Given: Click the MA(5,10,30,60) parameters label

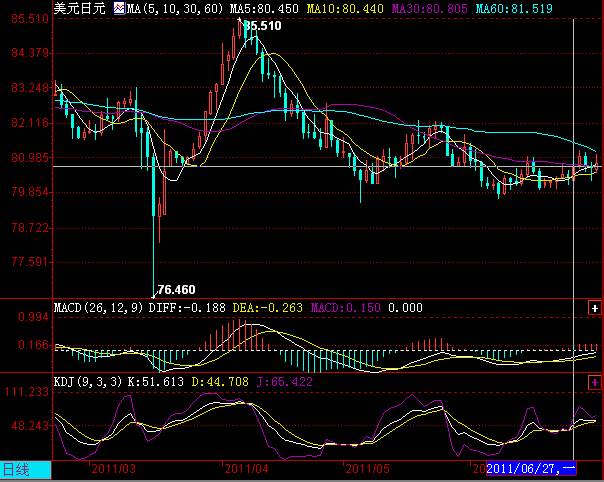Looking at the screenshot, I should pos(175,8).
